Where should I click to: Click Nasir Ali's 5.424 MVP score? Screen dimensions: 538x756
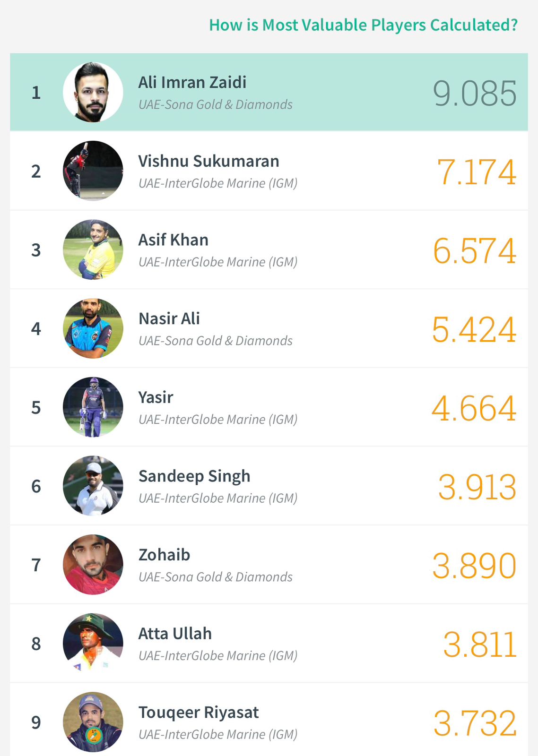[x=474, y=329]
